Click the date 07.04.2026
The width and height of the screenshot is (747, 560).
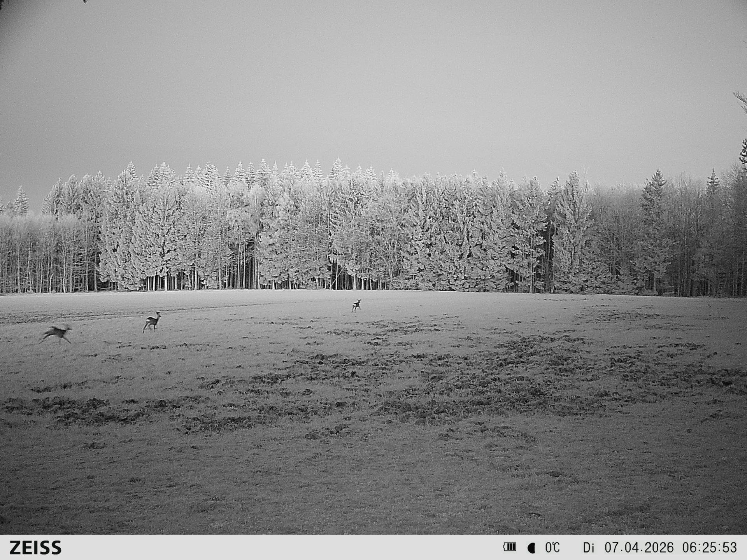click(x=639, y=548)
